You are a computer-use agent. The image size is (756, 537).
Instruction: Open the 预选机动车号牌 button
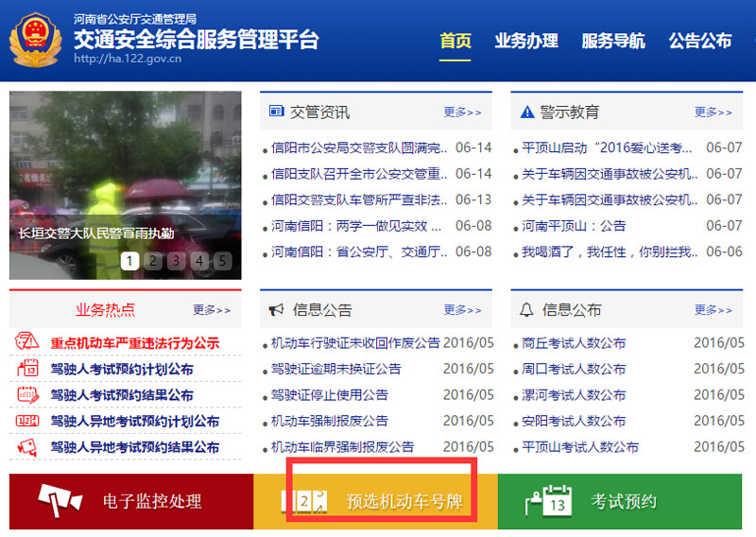[375, 501]
